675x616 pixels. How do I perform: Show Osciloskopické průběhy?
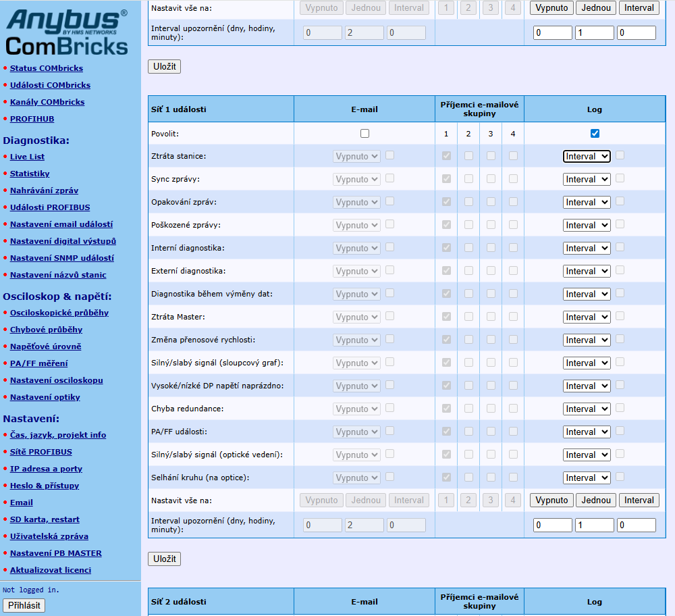59,313
